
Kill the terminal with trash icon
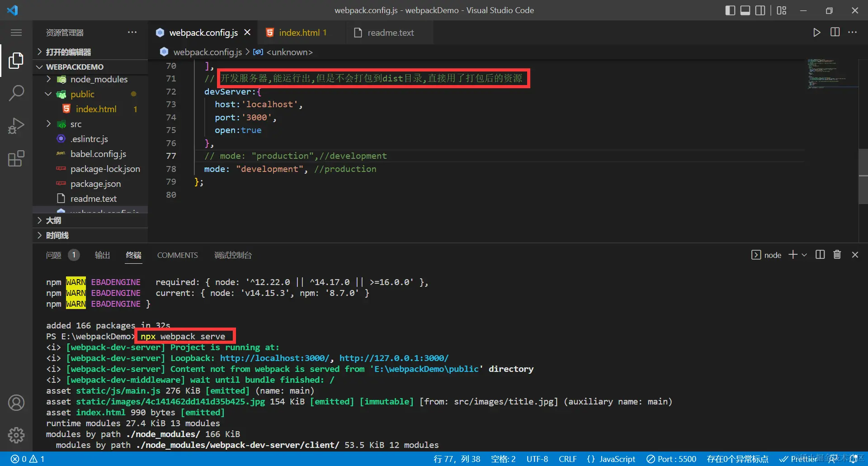point(837,255)
